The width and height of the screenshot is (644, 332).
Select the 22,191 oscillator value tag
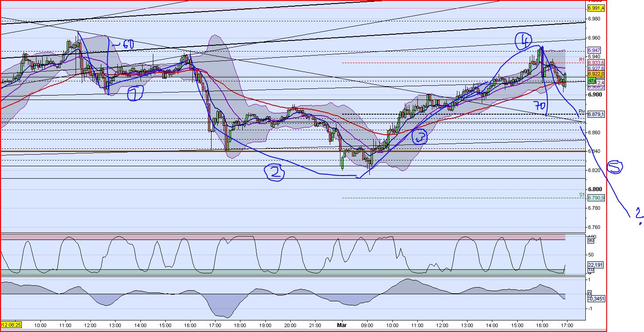pos(595,265)
